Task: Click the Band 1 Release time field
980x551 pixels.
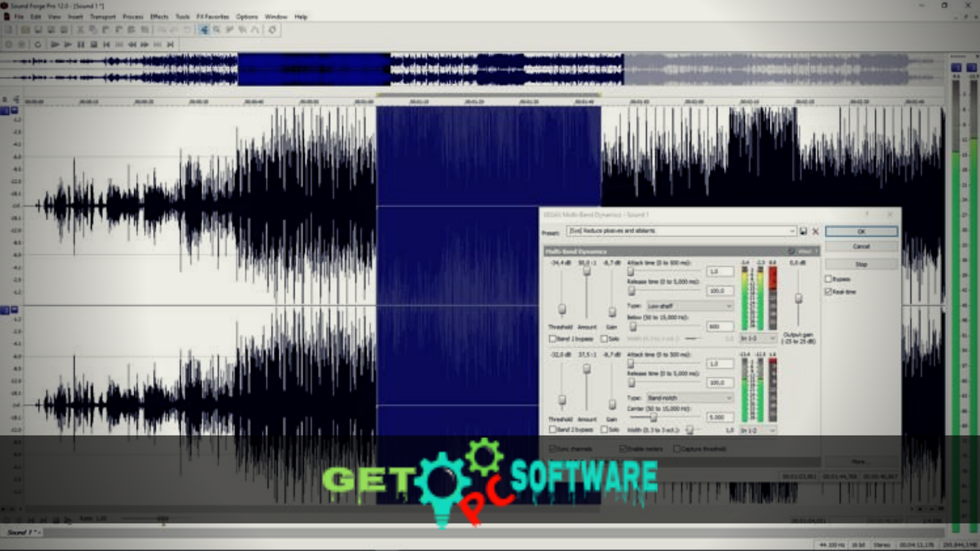Action: click(720, 291)
